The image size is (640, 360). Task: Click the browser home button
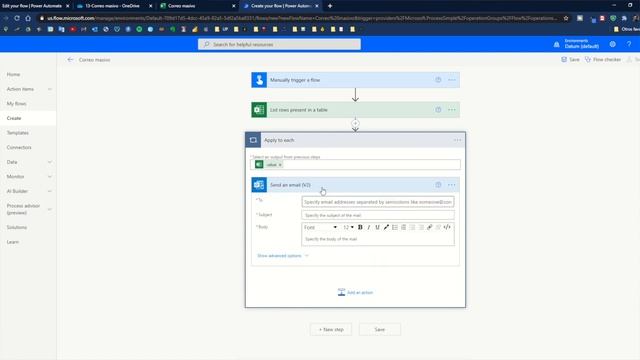pos(28,18)
